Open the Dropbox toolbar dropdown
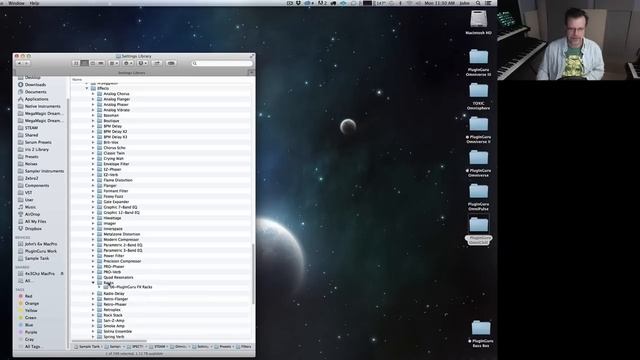The image size is (640, 360). click(x=142, y=63)
